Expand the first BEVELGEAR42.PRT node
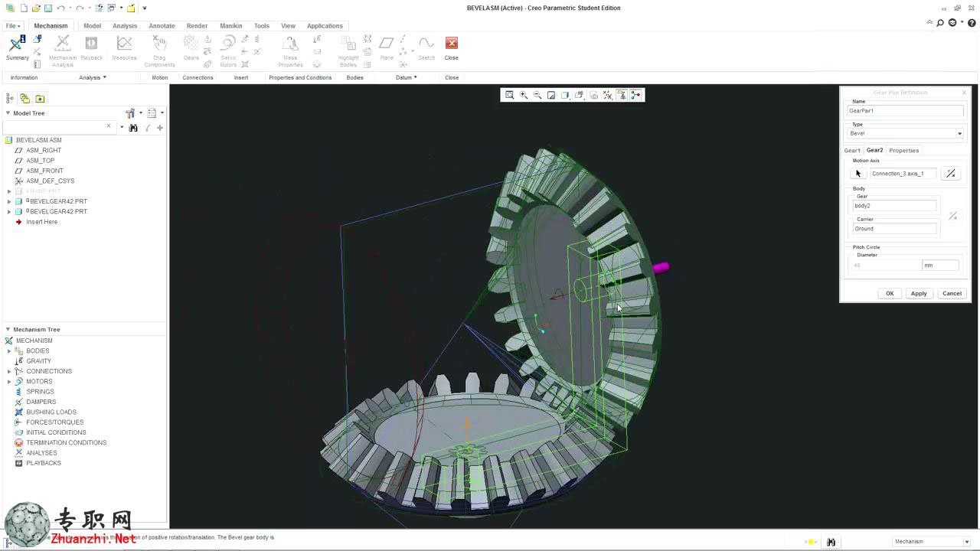The height and width of the screenshot is (551, 980). (x=9, y=201)
